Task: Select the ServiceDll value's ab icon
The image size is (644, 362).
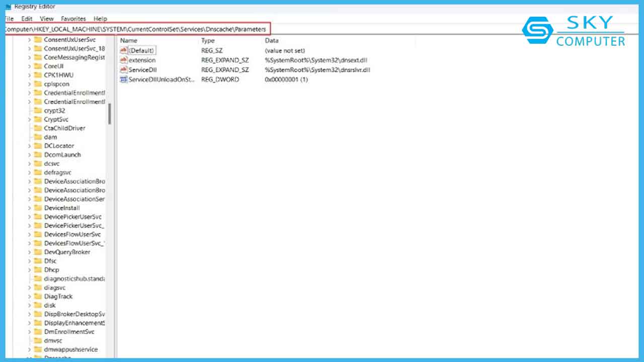Action: pos(124,69)
